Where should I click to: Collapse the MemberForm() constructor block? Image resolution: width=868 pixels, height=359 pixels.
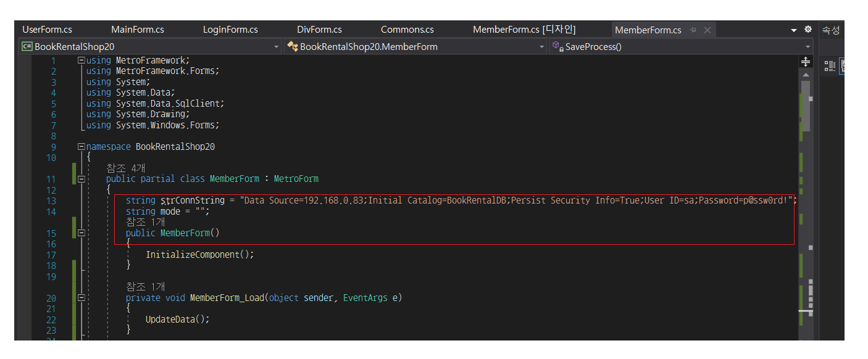pos(81,233)
